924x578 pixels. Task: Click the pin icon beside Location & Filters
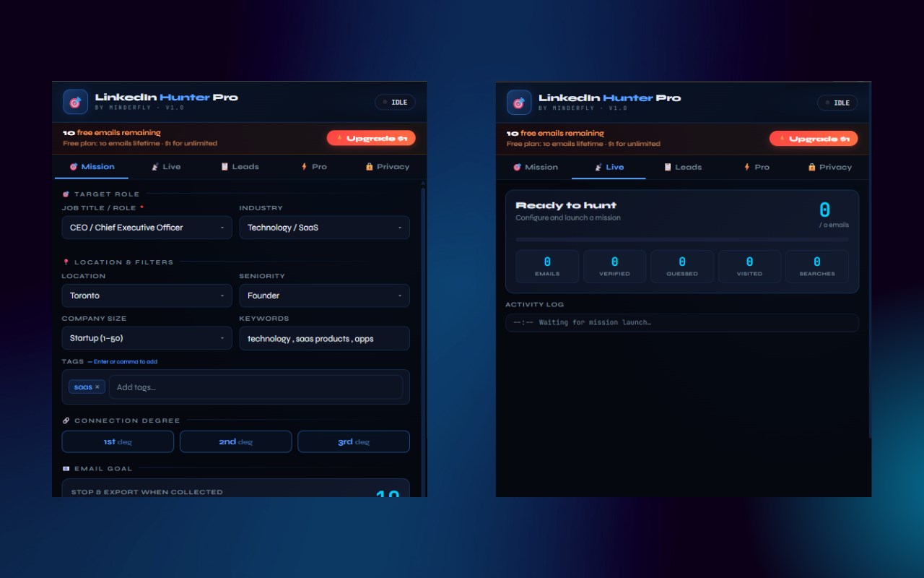tap(66, 262)
